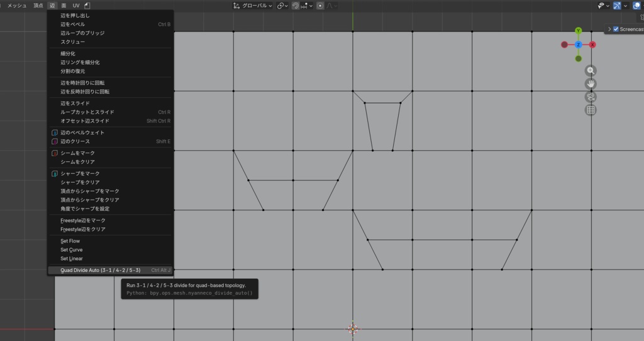Choose 頂点からシャープをマーク

point(111,191)
